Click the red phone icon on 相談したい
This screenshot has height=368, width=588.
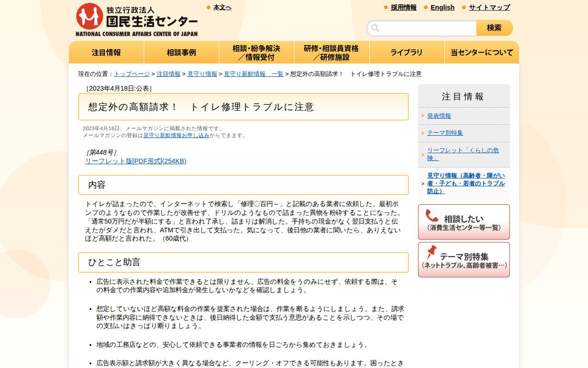(x=432, y=216)
